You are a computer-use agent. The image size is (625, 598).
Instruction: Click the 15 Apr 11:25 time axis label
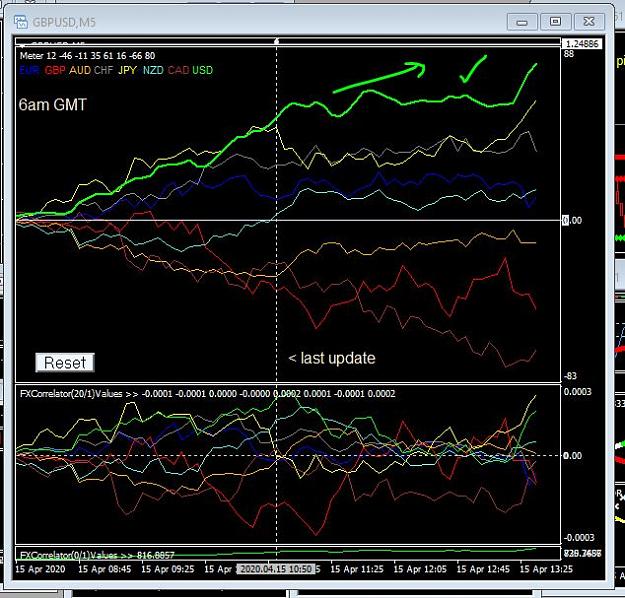pyautogui.click(x=357, y=569)
